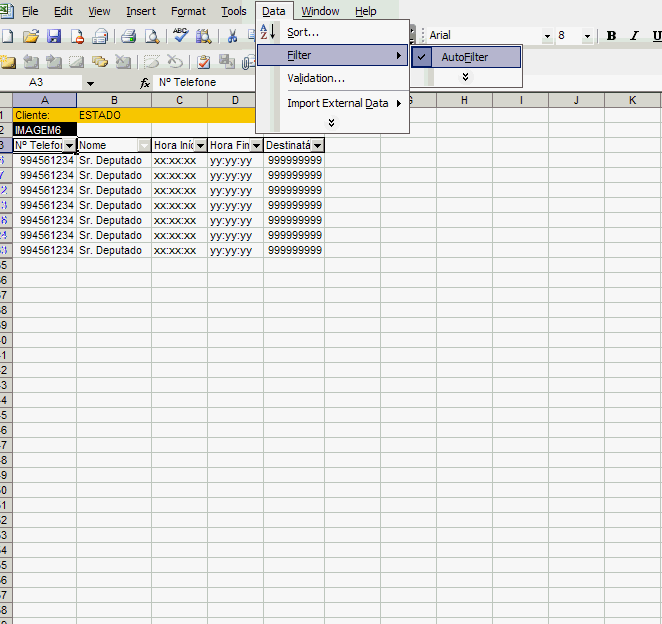This screenshot has height=624, width=662.
Task: Select Validation... from the Data menu
Action: tap(316, 78)
